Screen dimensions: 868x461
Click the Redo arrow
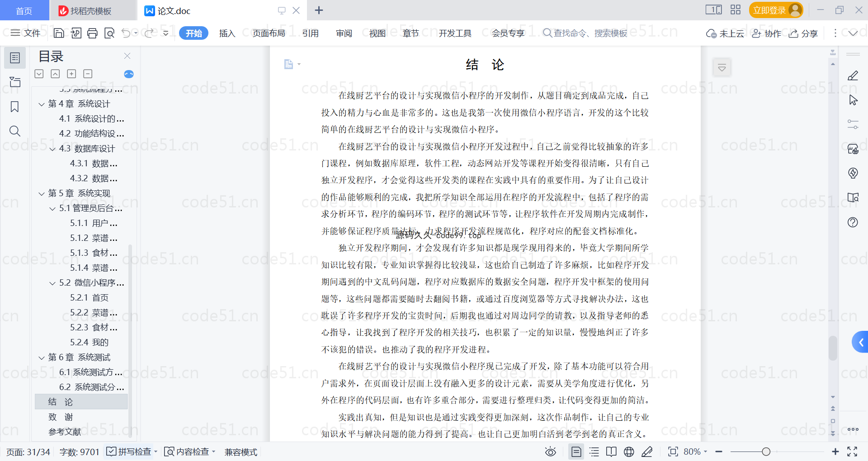click(149, 33)
